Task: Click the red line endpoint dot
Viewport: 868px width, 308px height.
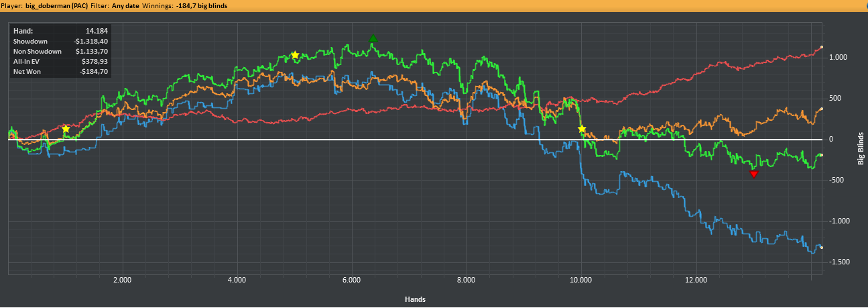Action: [x=822, y=47]
